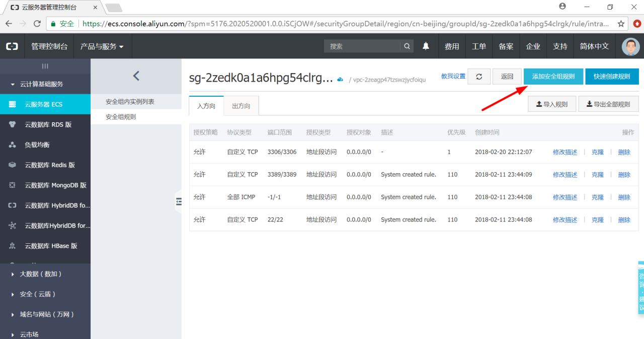The height and width of the screenshot is (339, 644).
Task: Open the user avatar profile
Action: click(x=630, y=46)
